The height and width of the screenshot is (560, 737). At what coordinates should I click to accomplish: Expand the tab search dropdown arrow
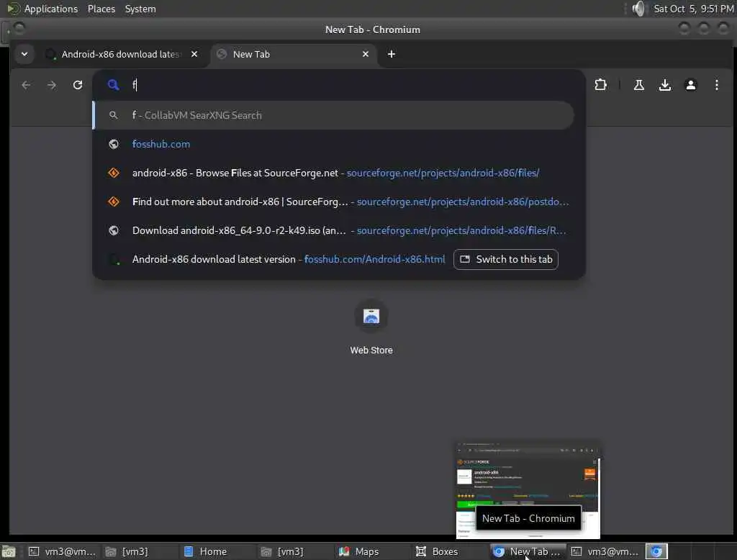click(24, 54)
